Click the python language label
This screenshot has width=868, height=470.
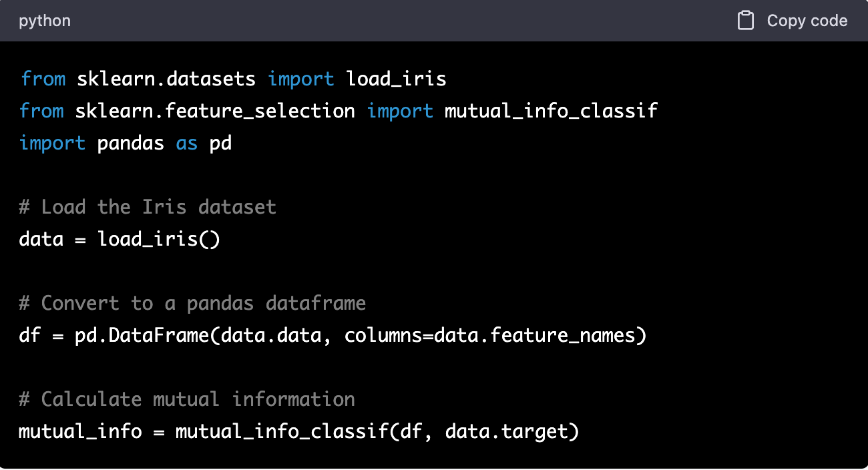pos(45,21)
